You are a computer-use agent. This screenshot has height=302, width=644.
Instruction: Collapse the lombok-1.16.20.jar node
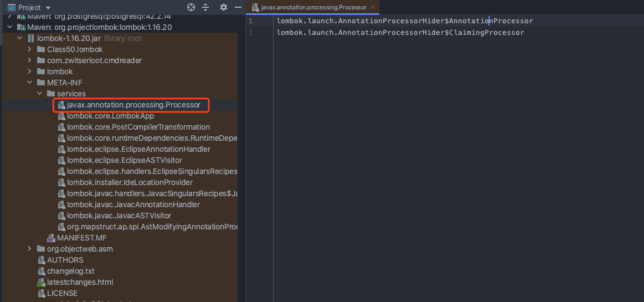click(19, 39)
